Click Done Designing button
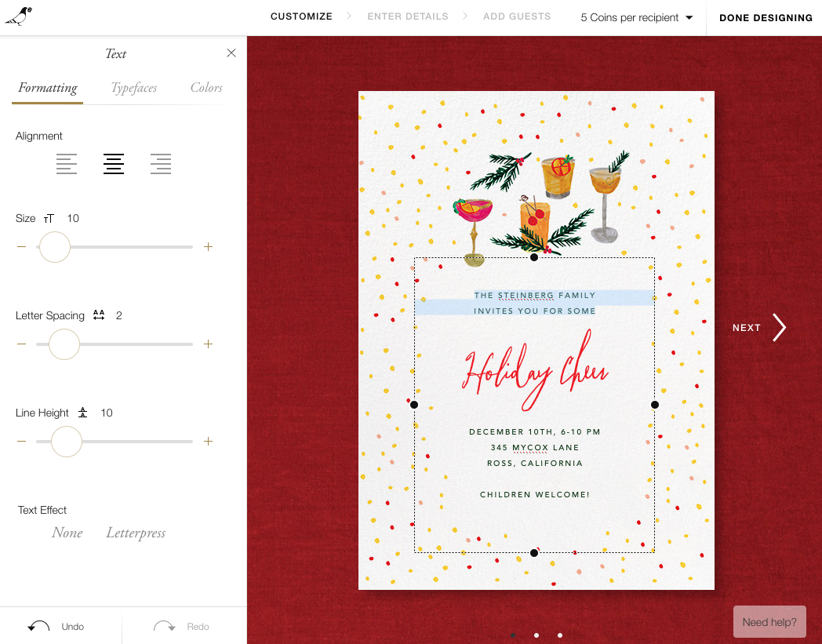Image resolution: width=822 pixels, height=644 pixels. coord(766,17)
